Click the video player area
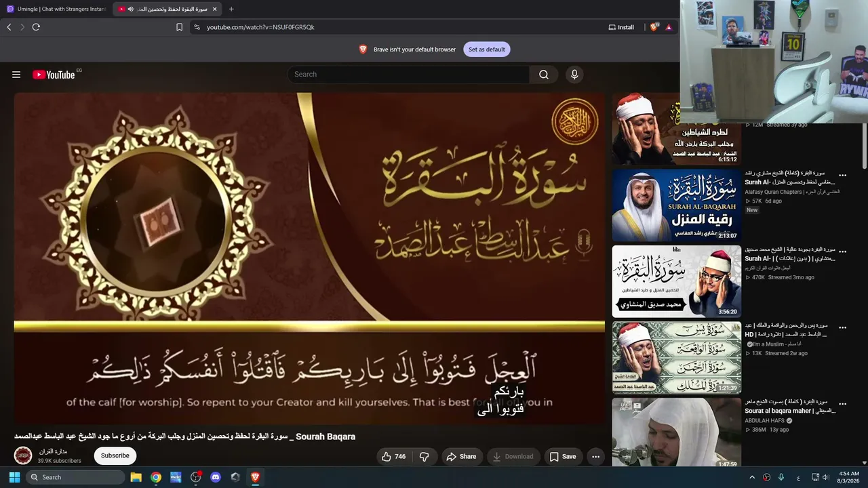This screenshot has height=488, width=868. 309,259
